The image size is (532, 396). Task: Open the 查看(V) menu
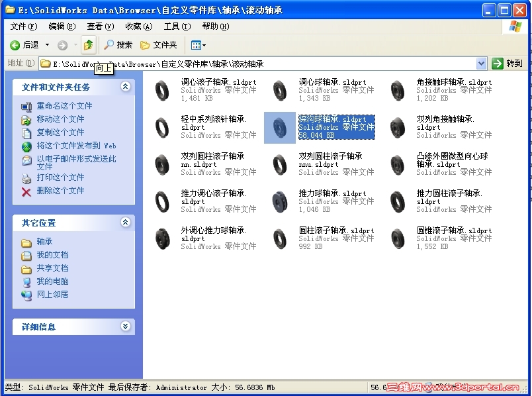100,26
